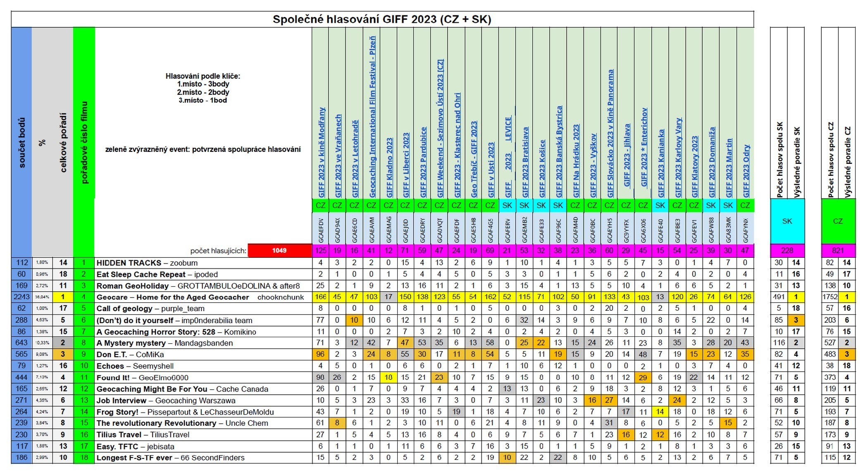
Task: Click the 2243 total points cell
Action: [21, 297]
